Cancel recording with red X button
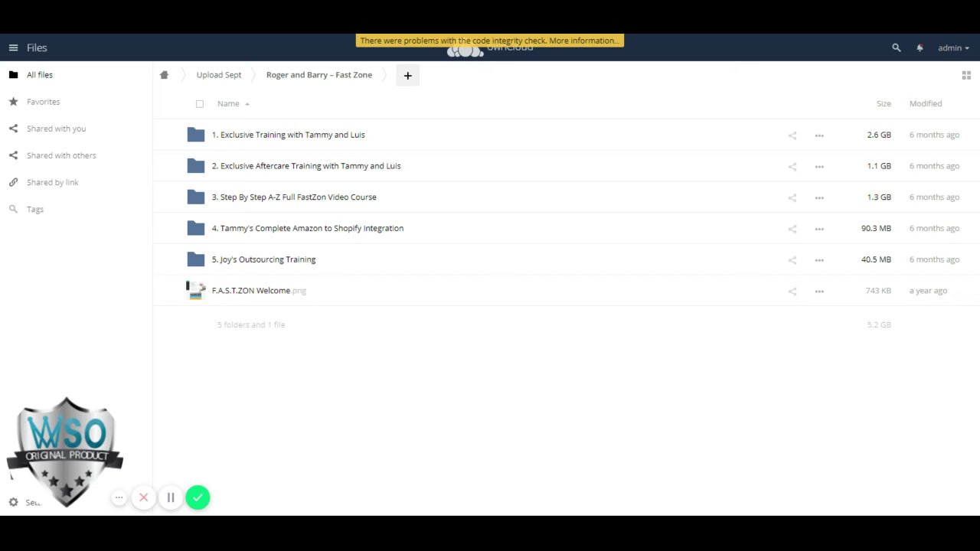The image size is (980, 551). click(143, 497)
